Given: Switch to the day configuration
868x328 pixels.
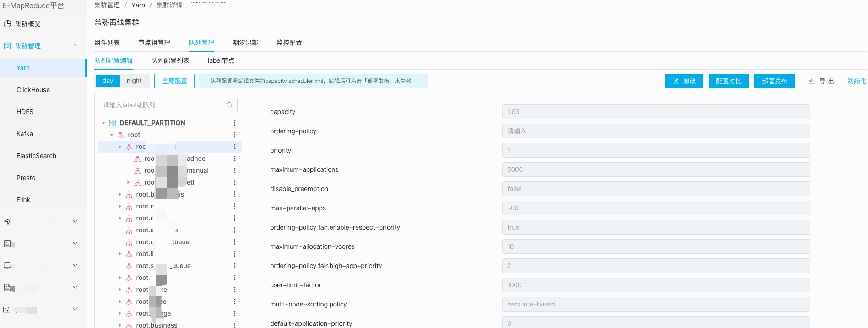Looking at the screenshot, I should (108, 81).
